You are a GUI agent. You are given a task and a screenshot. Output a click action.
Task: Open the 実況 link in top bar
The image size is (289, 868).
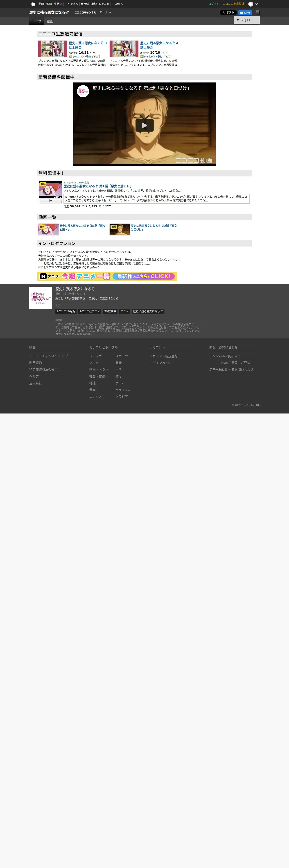(x=94, y=4)
